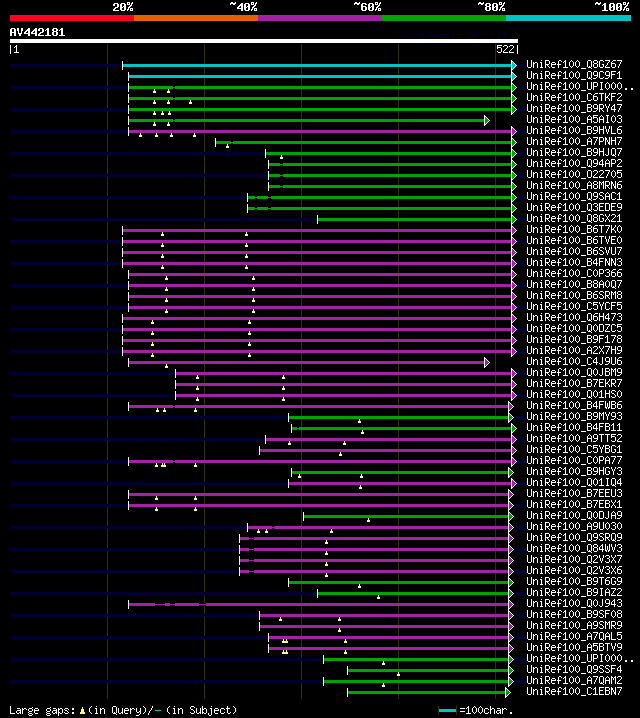The image size is (640, 718).
Task: Click the arrowhead ending the UniRef100_A5AI03 alignment
Action: click(x=487, y=120)
